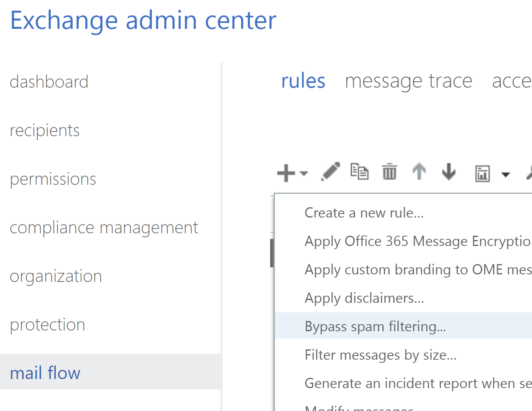Move rule up with the up arrow
The image size is (532, 411).
click(419, 172)
